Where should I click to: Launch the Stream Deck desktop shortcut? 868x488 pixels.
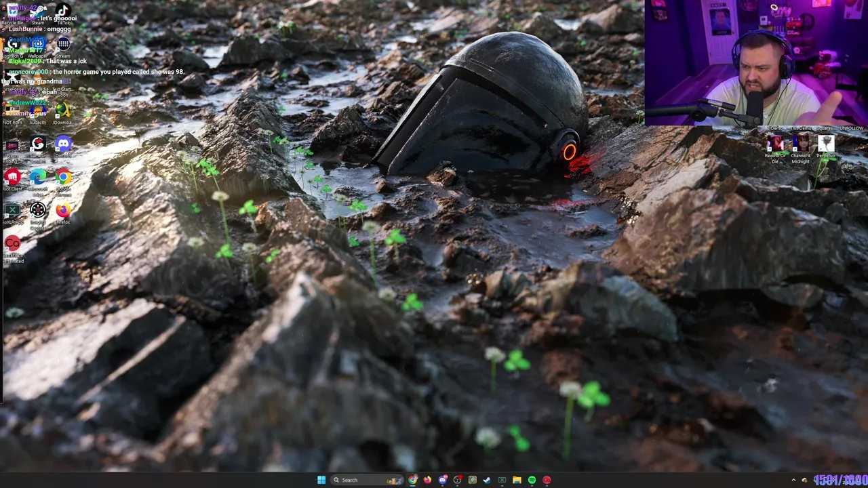[x=63, y=46]
